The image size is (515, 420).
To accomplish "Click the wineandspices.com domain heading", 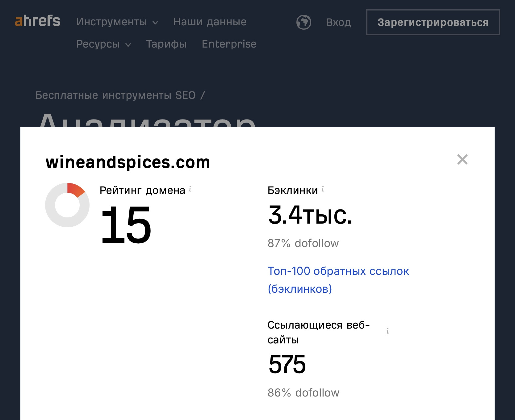I will [x=128, y=162].
